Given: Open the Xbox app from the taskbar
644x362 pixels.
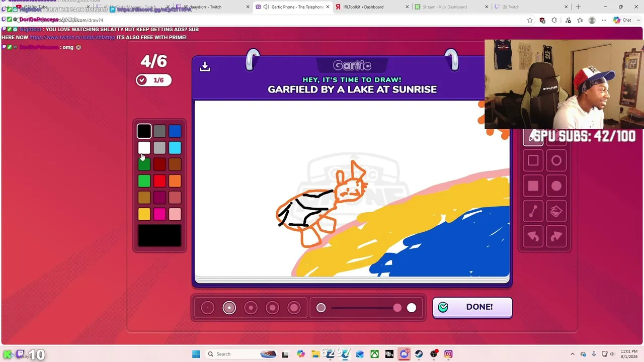Looking at the screenshot, I should [374, 354].
